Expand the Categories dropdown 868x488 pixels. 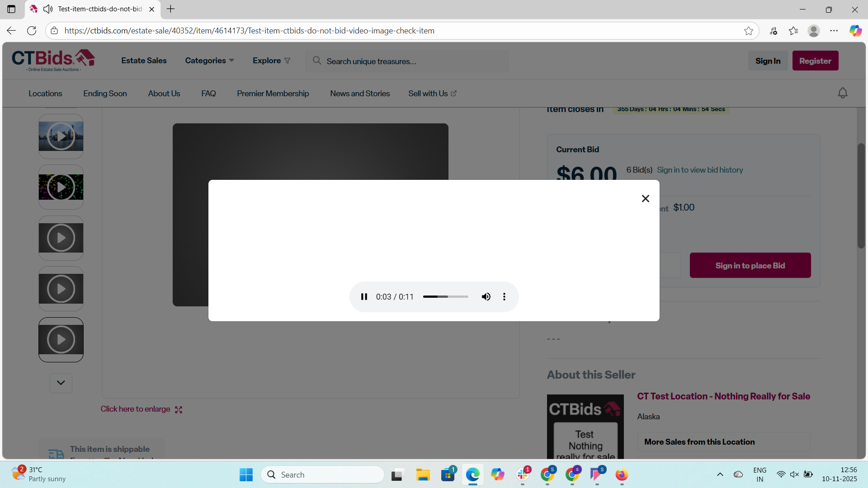[209, 61]
